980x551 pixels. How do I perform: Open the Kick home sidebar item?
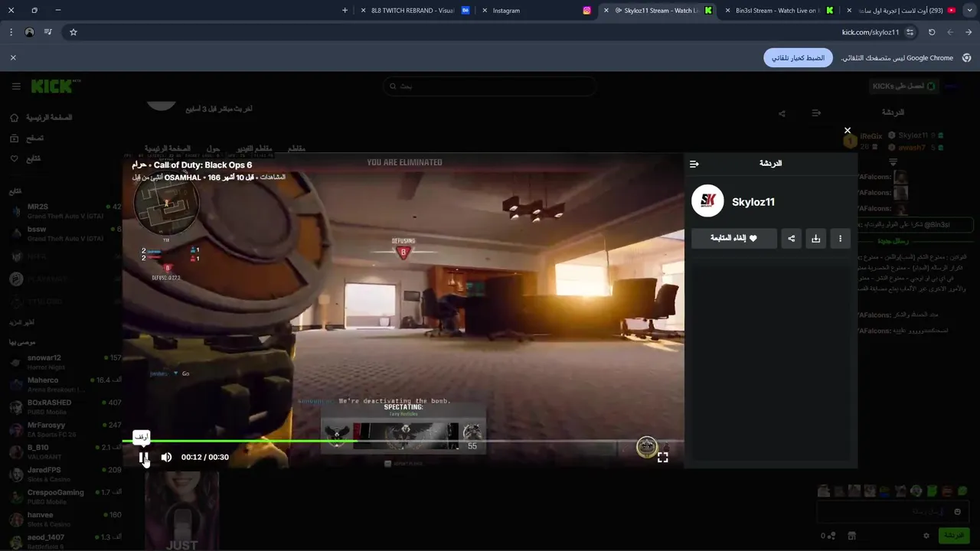[x=41, y=118]
